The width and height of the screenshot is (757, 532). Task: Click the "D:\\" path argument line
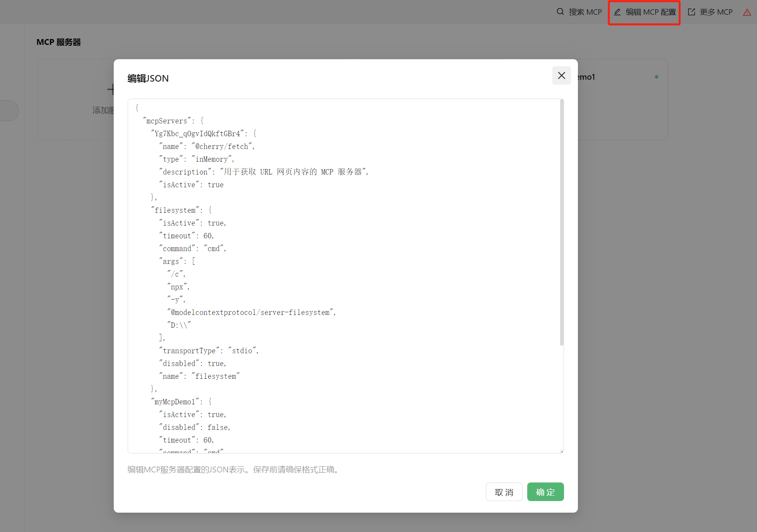(x=179, y=325)
